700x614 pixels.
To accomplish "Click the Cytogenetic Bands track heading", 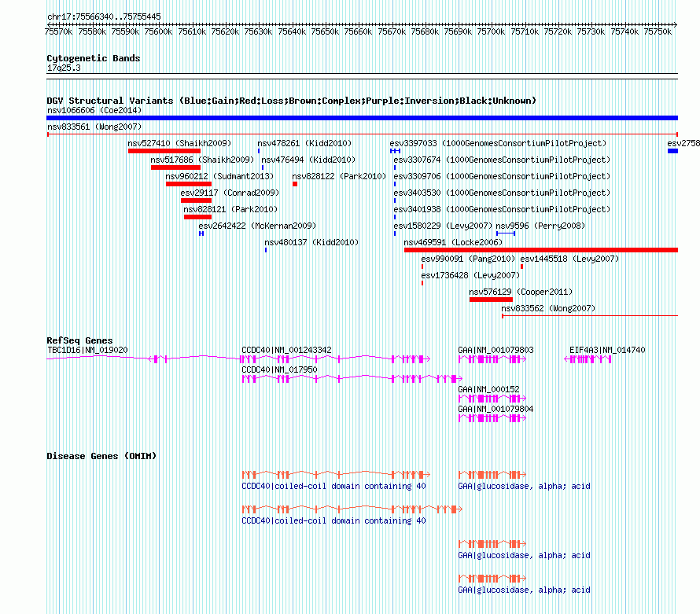I will (94, 58).
